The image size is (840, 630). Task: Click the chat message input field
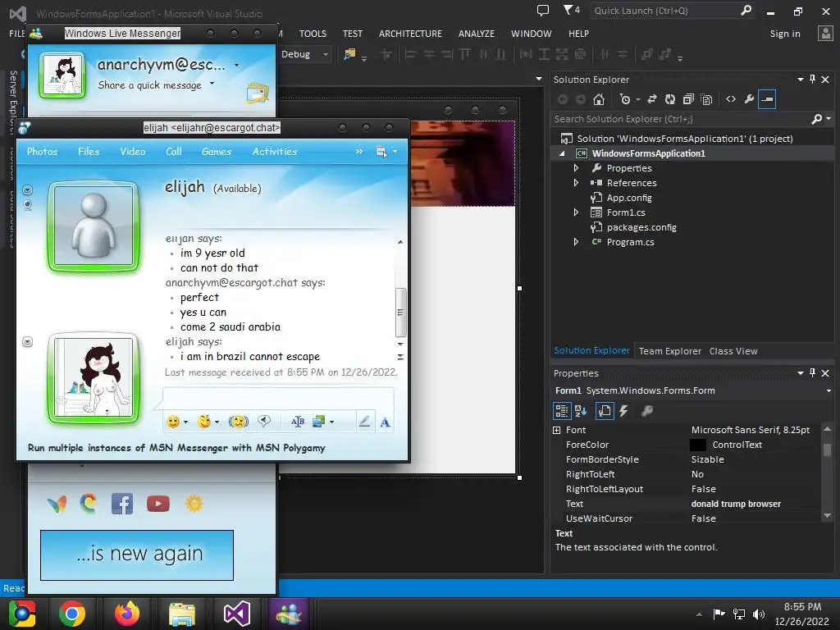point(278,399)
